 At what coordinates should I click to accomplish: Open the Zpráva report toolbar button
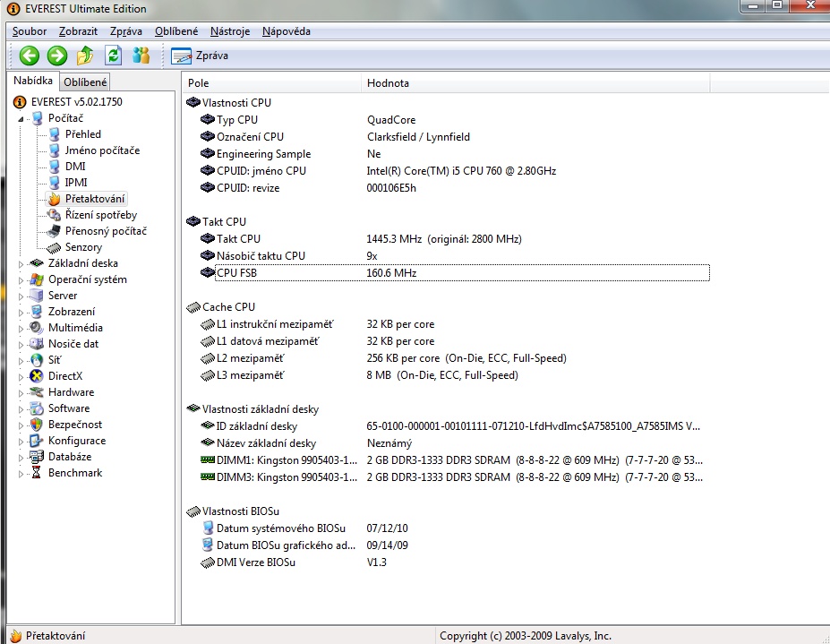[200, 56]
